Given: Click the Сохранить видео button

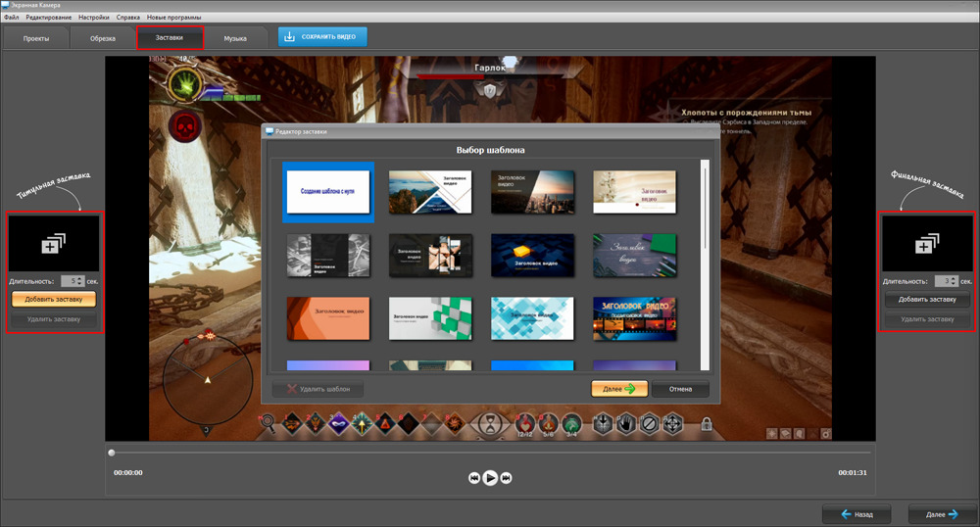Looking at the screenshot, I should tap(322, 37).
